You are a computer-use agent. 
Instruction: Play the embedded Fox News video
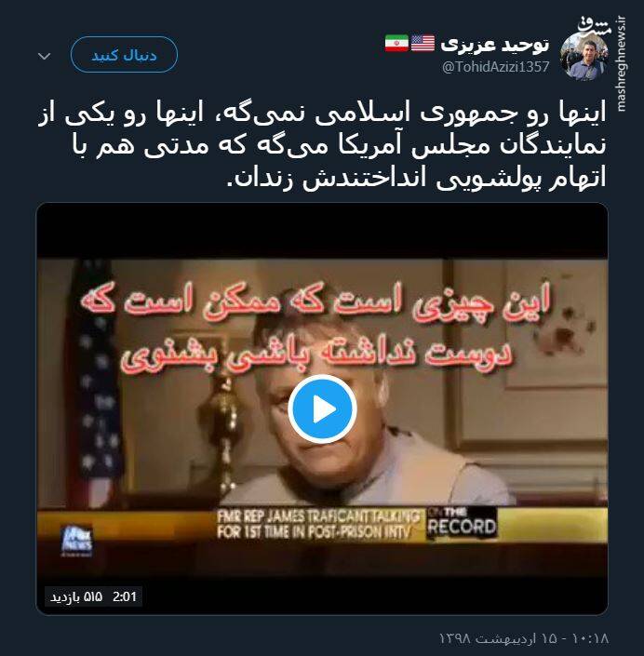[x=322, y=408]
